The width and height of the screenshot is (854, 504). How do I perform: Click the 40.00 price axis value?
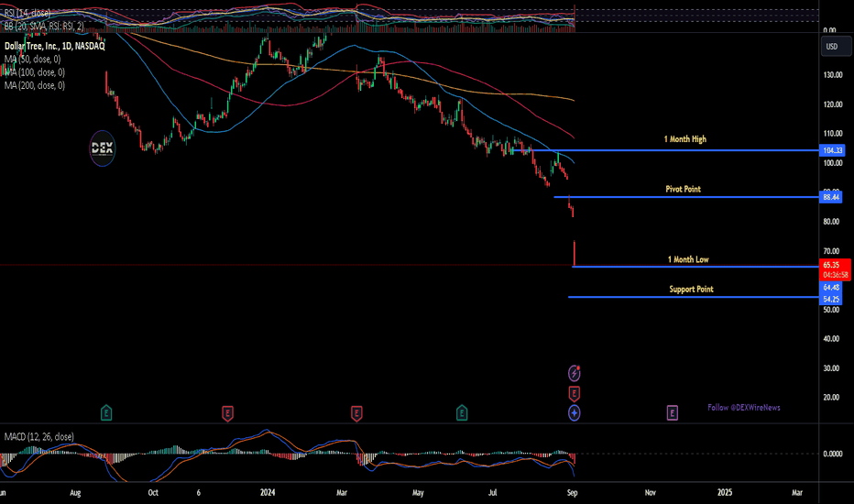(x=831, y=339)
